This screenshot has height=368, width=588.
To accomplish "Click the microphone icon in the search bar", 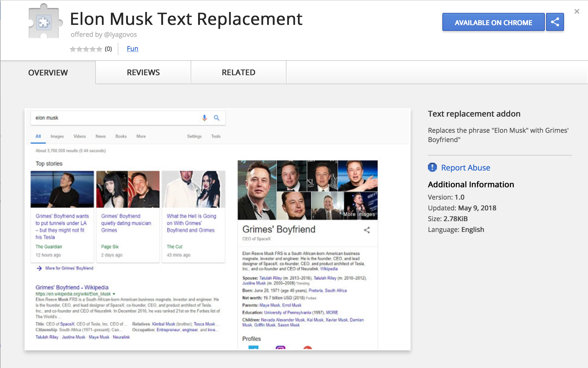I will 204,118.
